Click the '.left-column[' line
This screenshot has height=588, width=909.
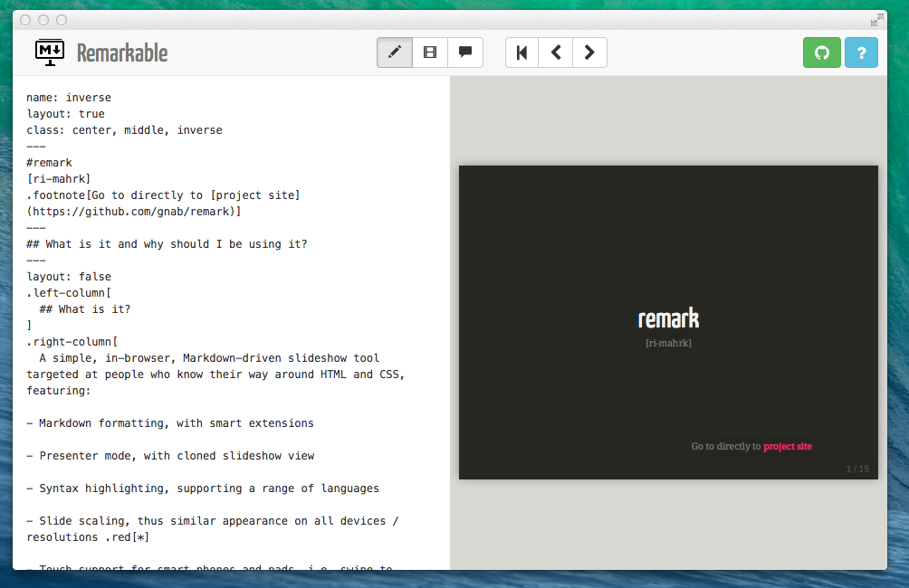coord(69,292)
